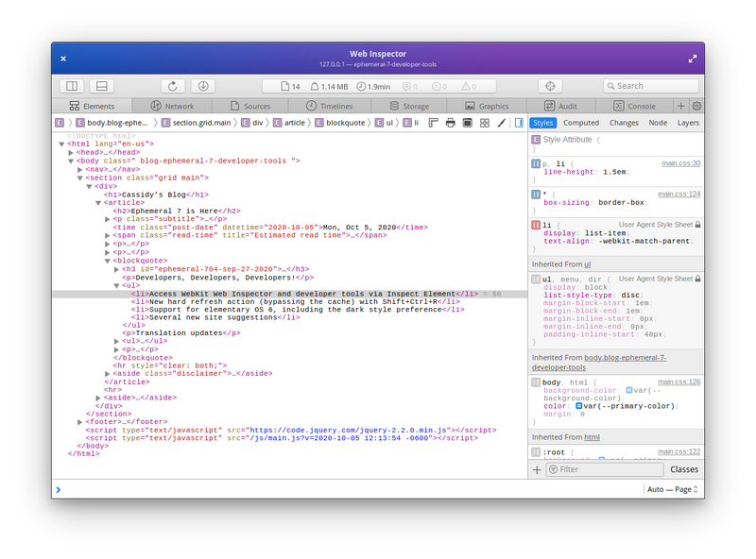The width and height of the screenshot is (756, 559).
Task: Open the Timelines tab
Action: [329, 106]
